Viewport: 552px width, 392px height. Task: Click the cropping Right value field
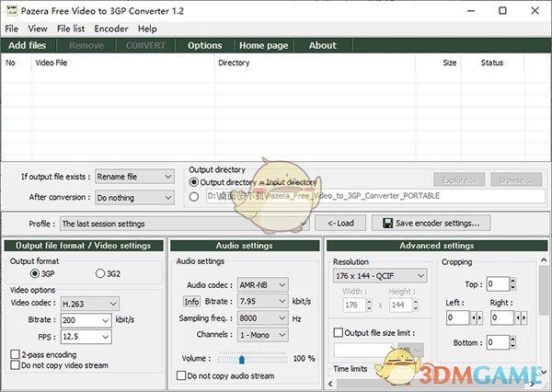[502, 317]
